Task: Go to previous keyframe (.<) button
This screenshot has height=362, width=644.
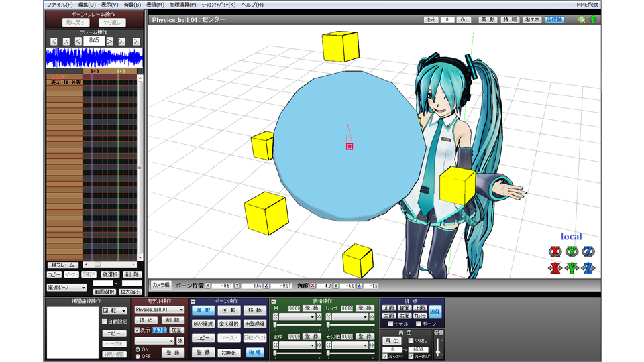Action: [66, 41]
